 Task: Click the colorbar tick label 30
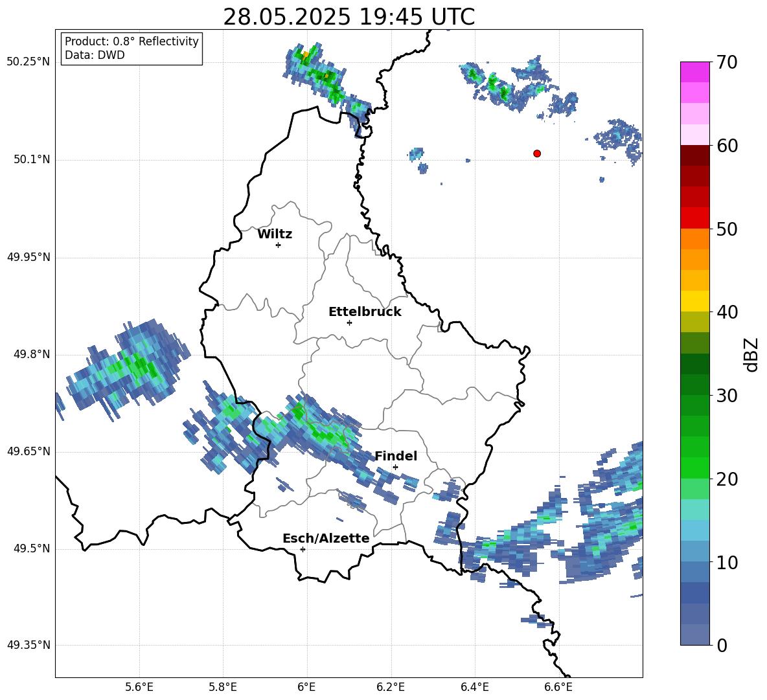tap(727, 396)
